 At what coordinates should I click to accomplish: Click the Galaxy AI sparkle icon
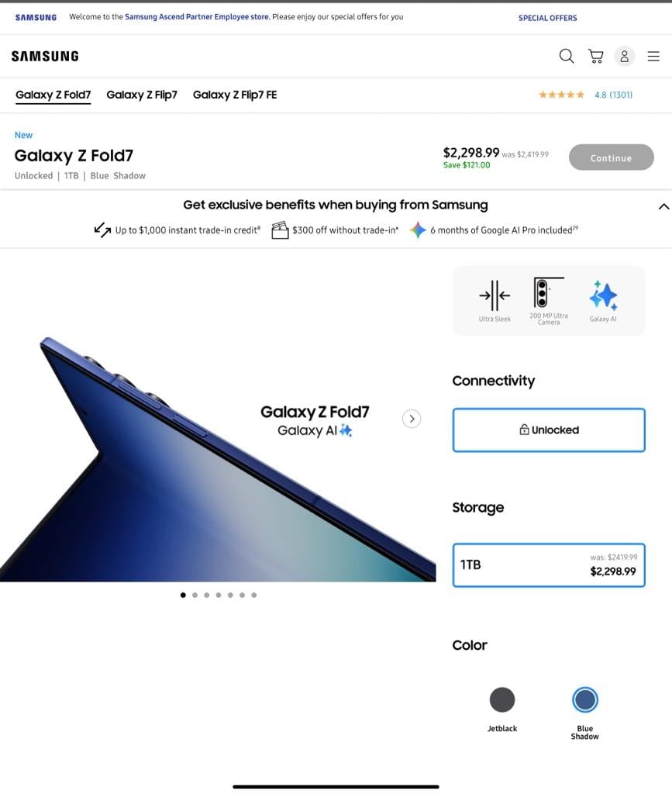(x=603, y=295)
